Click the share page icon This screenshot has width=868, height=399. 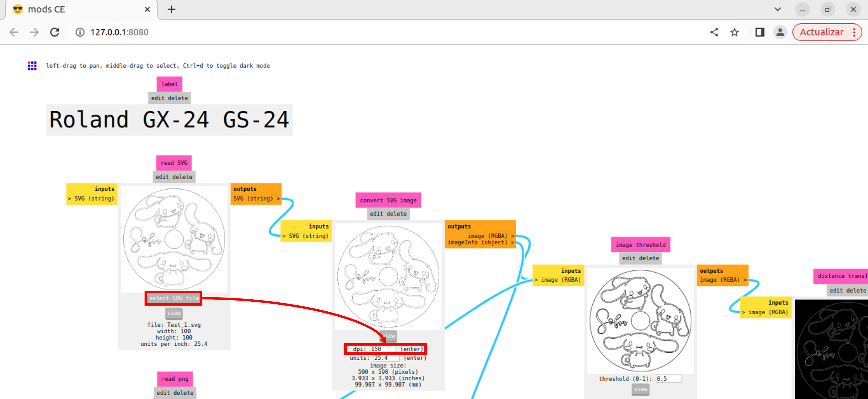714,32
